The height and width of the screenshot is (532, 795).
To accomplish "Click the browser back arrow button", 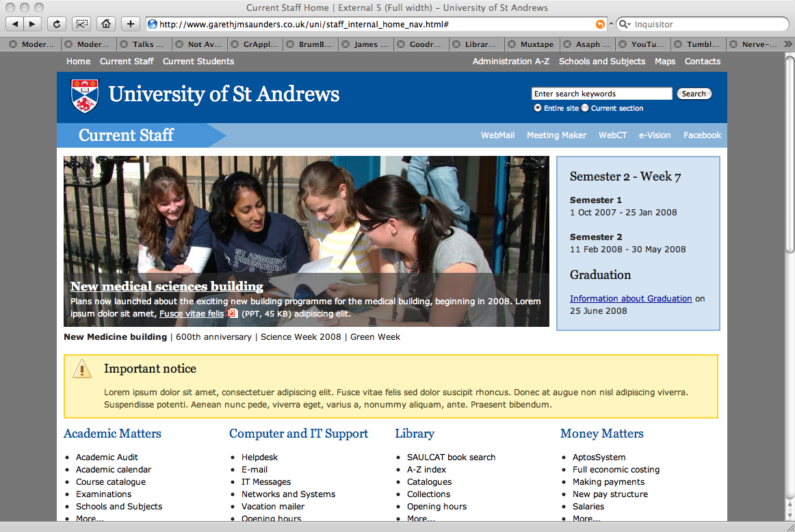I will point(15,24).
